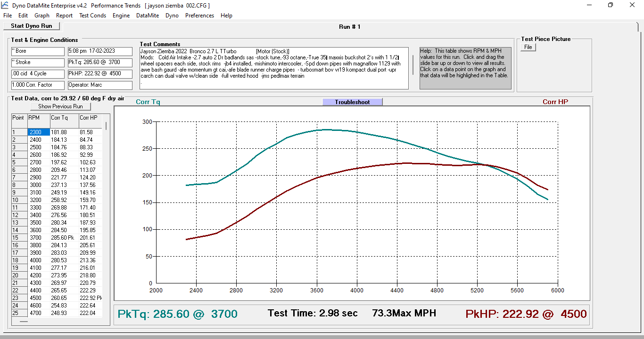Click the Test Time 2.98 sec readout
The height and width of the screenshot is (339, 644).
tap(313, 313)
